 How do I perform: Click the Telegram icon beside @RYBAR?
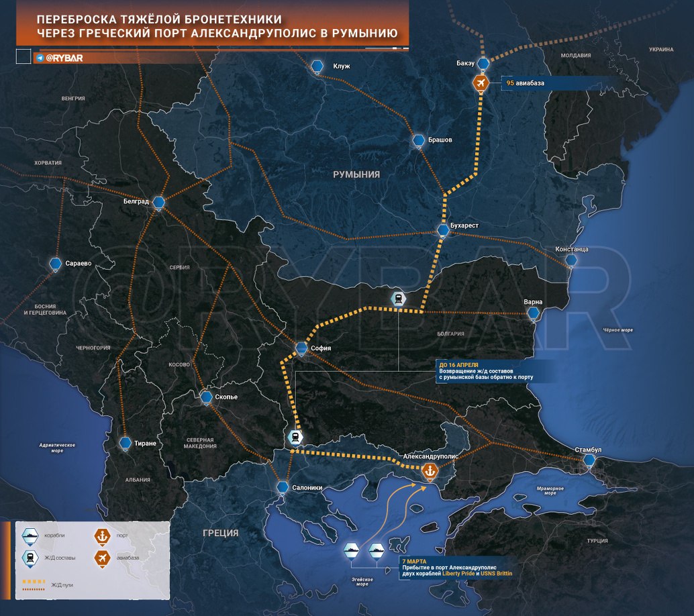(x=40, y=58)
